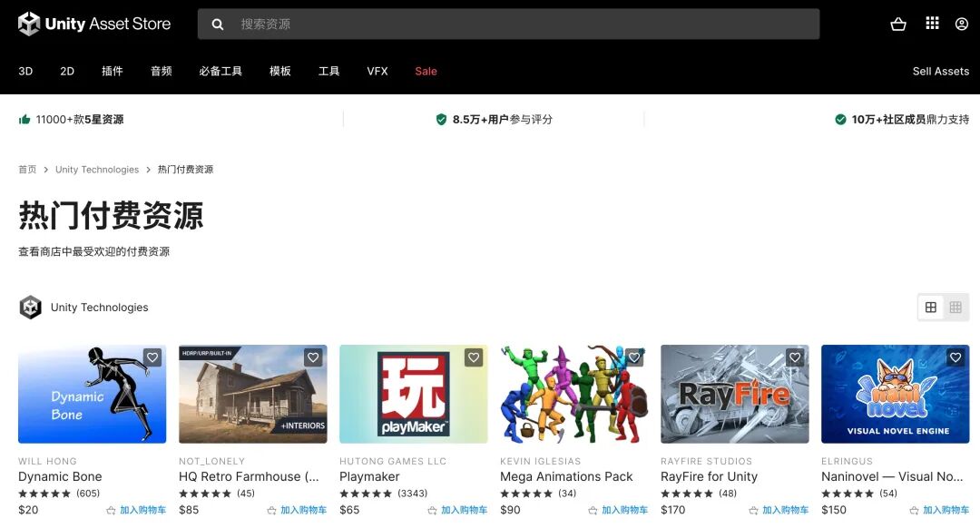Click cart icon under Dynamic Bone
The image size is (980, 528).
pos(111,511)
